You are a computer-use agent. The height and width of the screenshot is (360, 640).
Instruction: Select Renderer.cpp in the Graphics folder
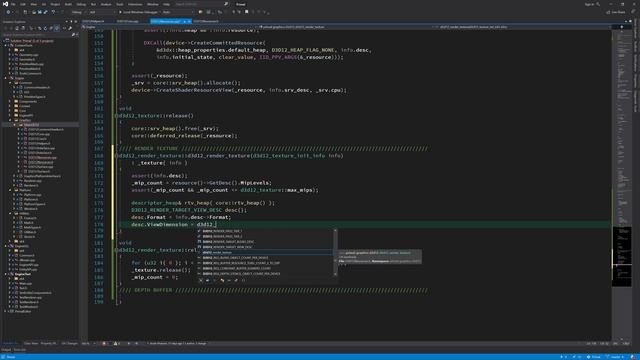point(33,181)
